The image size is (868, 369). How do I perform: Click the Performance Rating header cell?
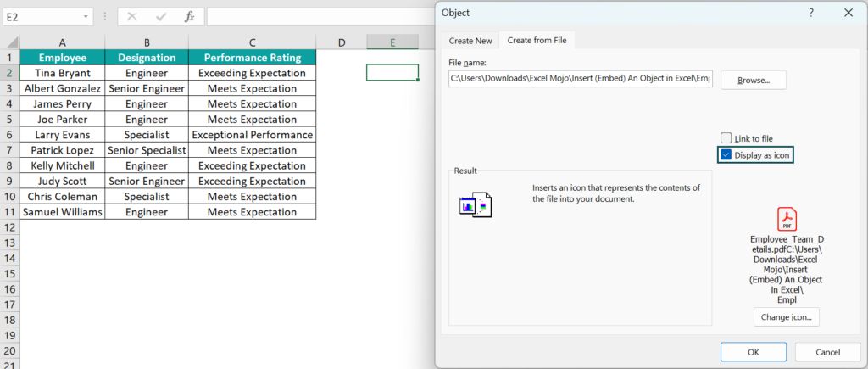253,58
